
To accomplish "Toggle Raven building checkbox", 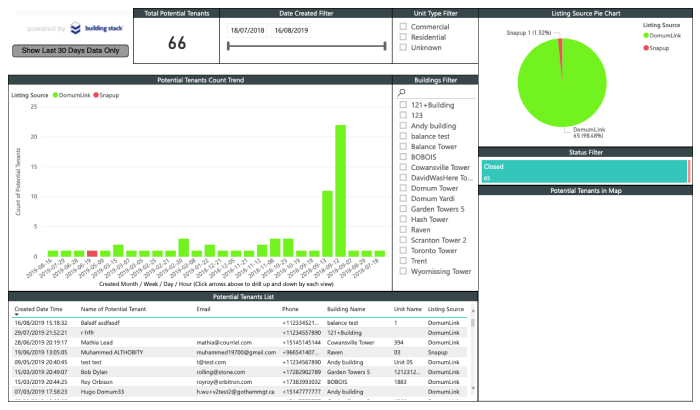I will point(403,230).
